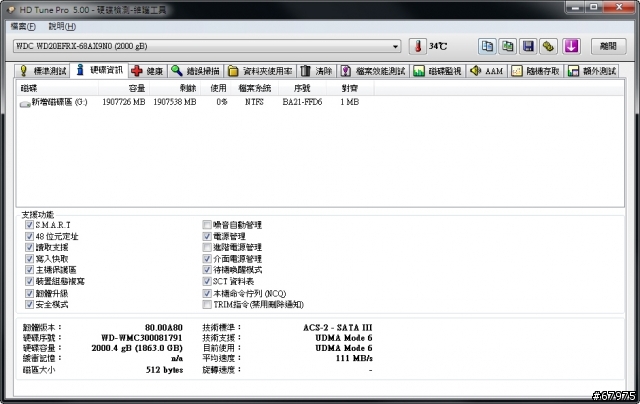Click the 512 bytes sector size value
The width and height of the screenshot is (640, 404).
tap(164, 370)
